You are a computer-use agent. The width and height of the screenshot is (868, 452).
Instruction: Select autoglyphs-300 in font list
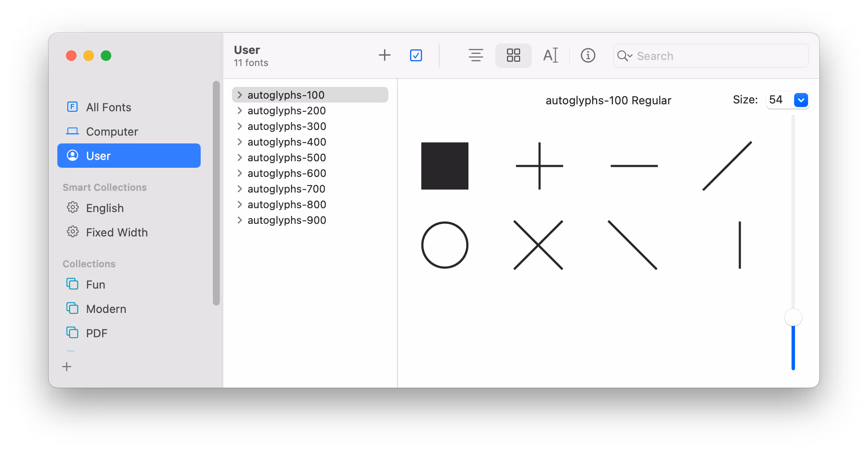pyautogui.click(x=287, y=126)
